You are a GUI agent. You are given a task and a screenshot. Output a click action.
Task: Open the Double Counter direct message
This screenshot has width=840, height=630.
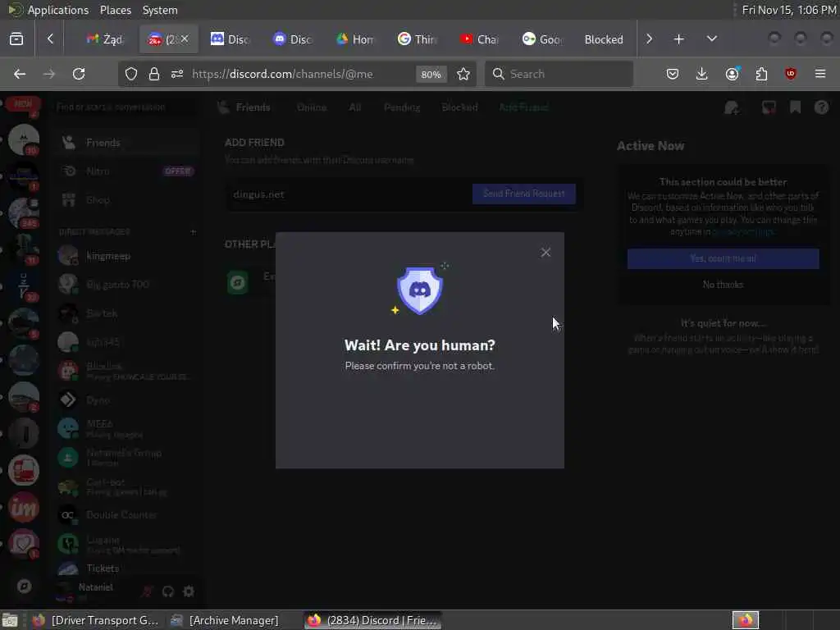tap(126, 515)
